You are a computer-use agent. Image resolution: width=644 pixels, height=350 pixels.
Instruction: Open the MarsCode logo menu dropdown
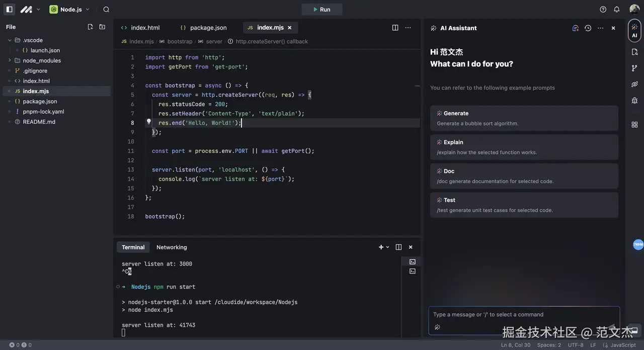click(30, 9)
